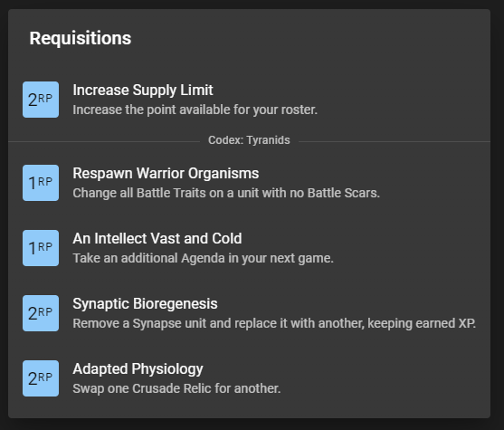Click the Codex: Tyranids section divider label
This screenshot has width=504, height=430.
coord(249,140)
